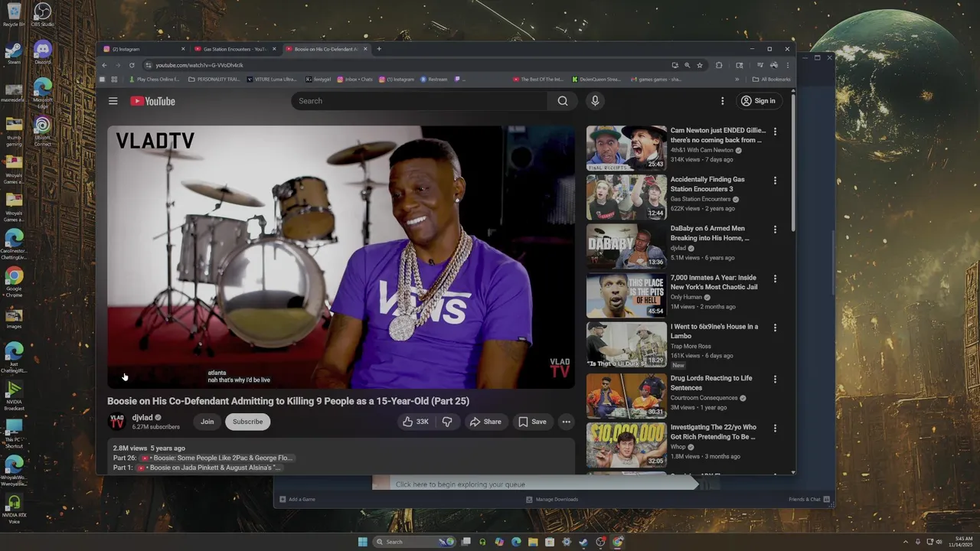
Task: Open YouTube settings three-dot menu
Action: [x=722, y=101]
